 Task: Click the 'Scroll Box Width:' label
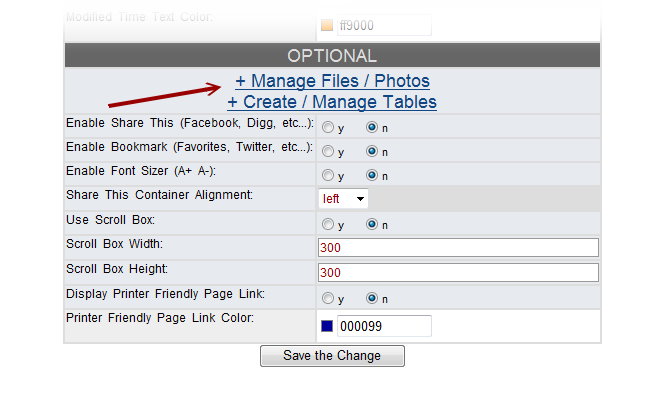(114, 244)
